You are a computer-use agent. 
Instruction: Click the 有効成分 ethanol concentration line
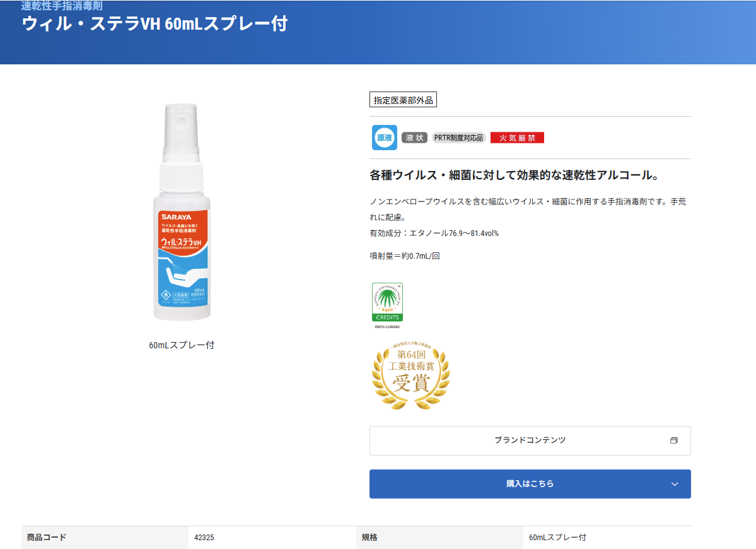click(434, 233)
